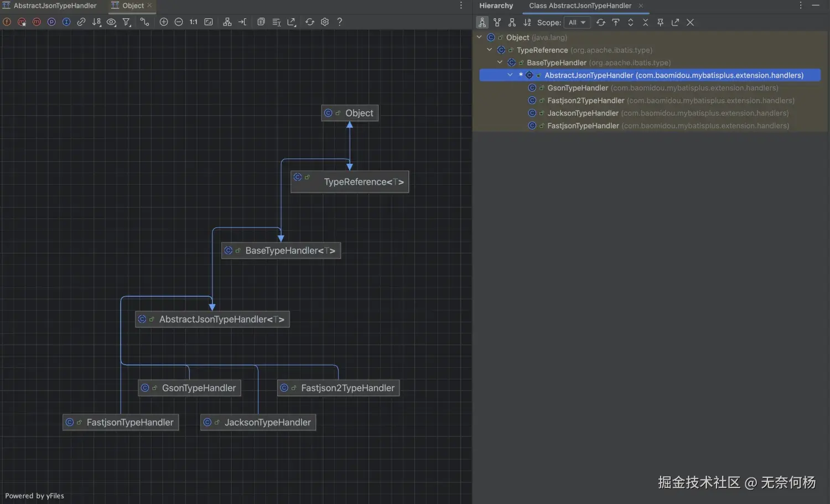Toggle show properties in the diagram toolbar
Viewport: 830px width, 504px height.
coord(51,22)
